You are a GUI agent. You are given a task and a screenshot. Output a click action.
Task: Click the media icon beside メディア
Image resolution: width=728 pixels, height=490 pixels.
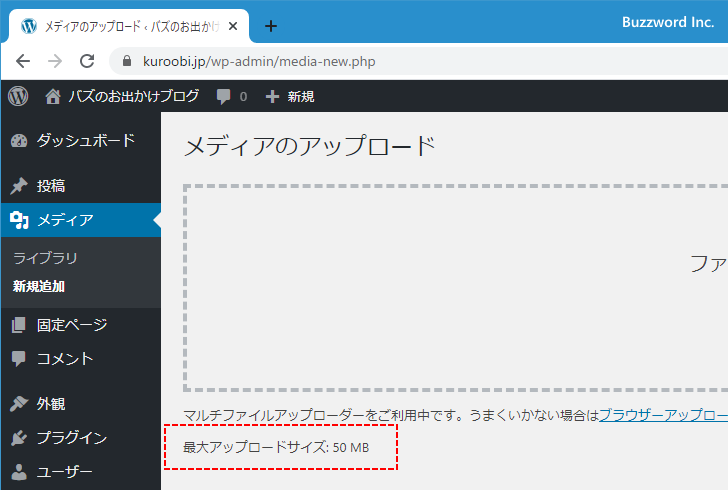pos(19,220)
